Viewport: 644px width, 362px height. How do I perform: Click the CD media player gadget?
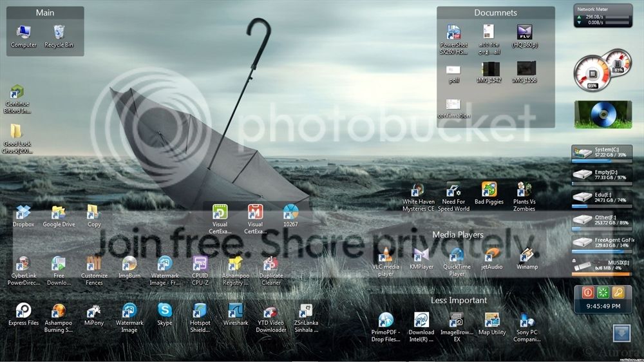603,115
